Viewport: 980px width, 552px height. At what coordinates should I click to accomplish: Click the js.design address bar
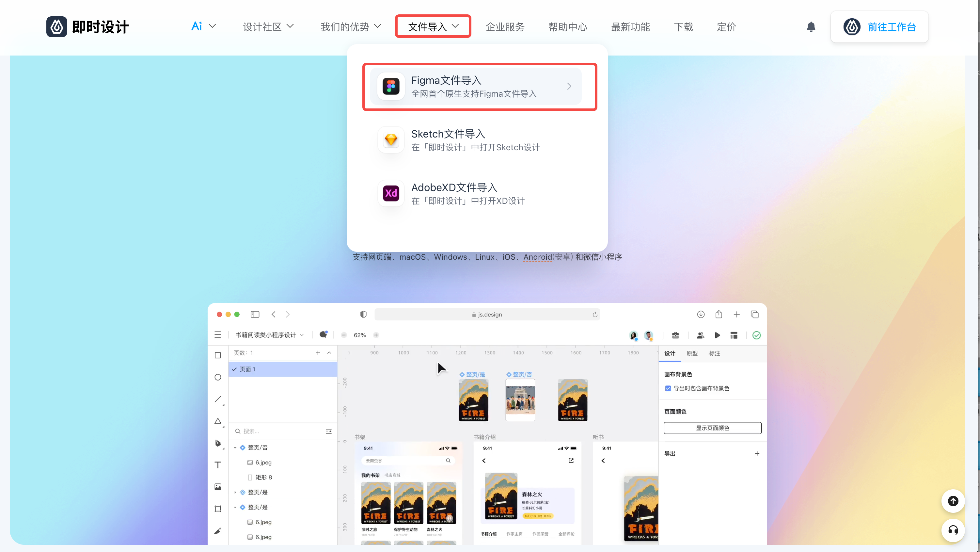coord(487,315)
